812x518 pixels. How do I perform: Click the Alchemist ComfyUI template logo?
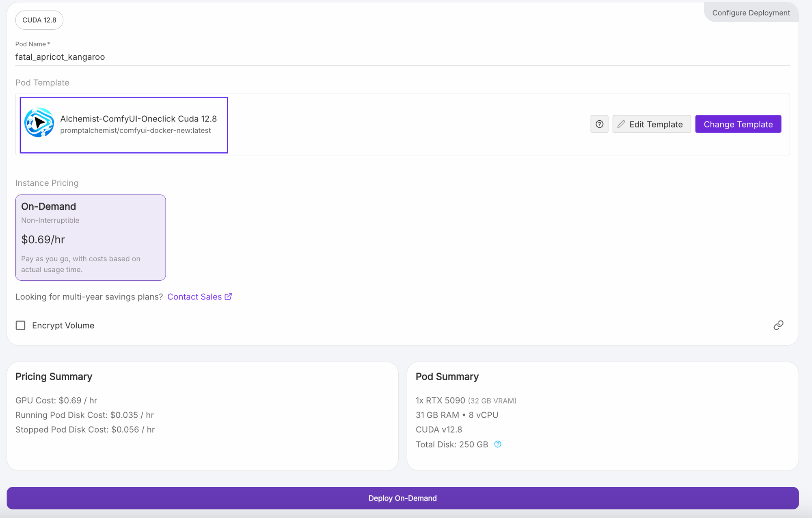(x=39, y=123)
